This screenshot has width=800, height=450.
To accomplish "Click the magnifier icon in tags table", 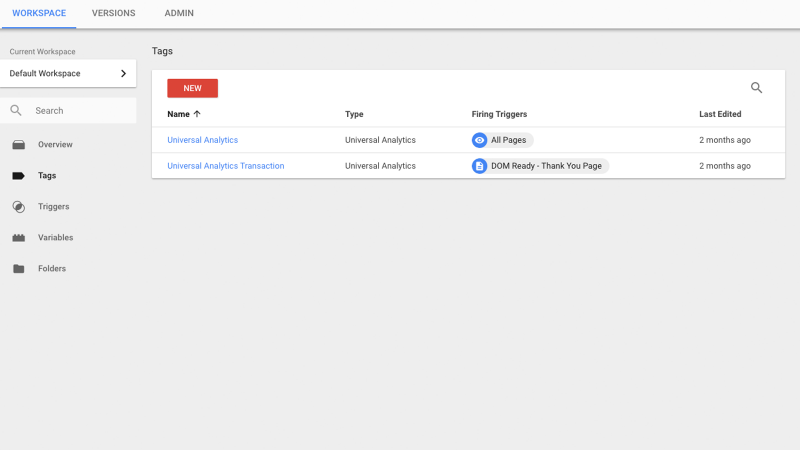I will coord(756,88).
